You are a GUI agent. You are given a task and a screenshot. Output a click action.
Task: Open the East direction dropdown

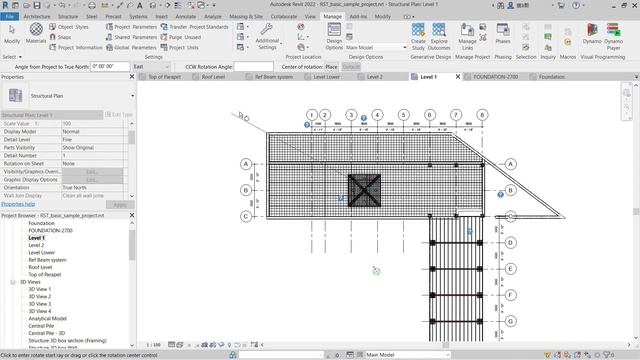[x=151, y=67]
